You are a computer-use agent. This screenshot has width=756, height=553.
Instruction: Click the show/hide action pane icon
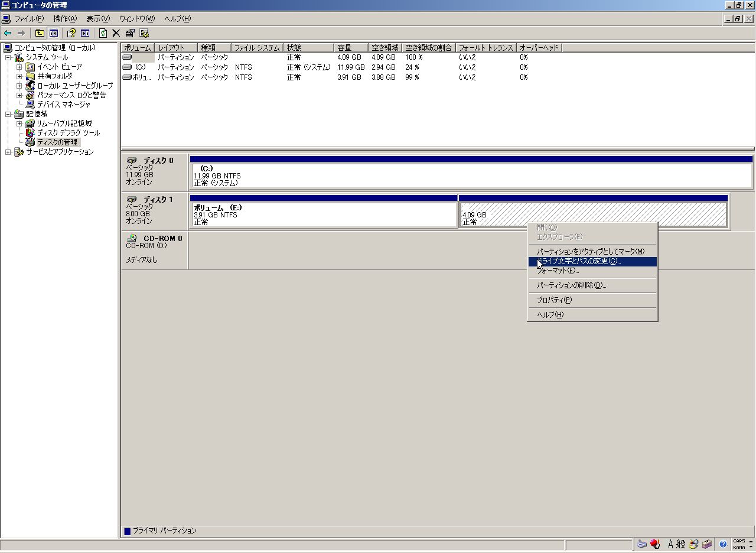(85, 33)
